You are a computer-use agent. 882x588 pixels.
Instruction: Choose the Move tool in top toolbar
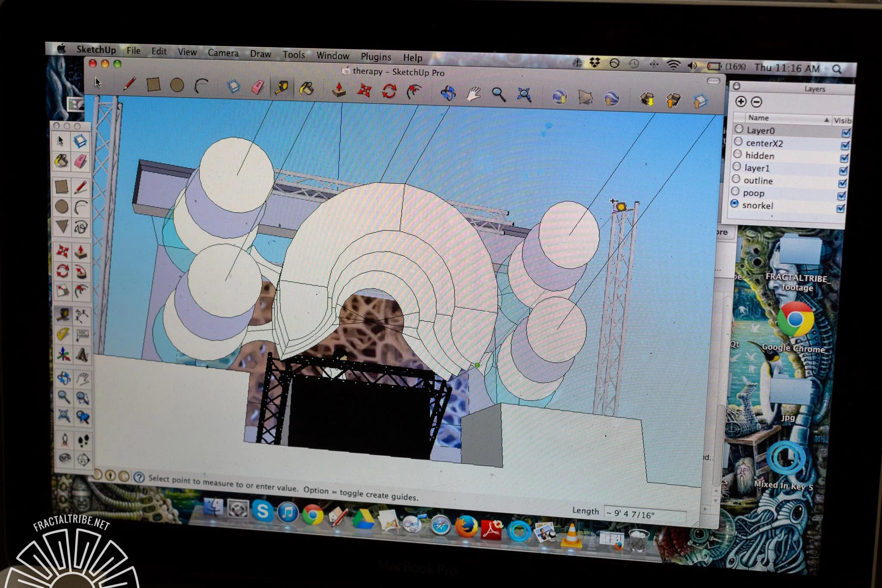coord(364,90)
